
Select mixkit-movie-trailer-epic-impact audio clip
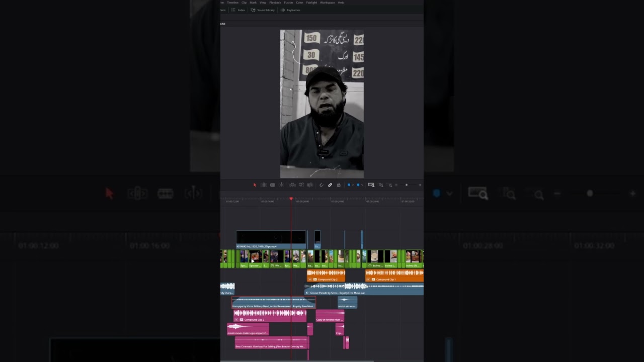click(x=248, y=329)
